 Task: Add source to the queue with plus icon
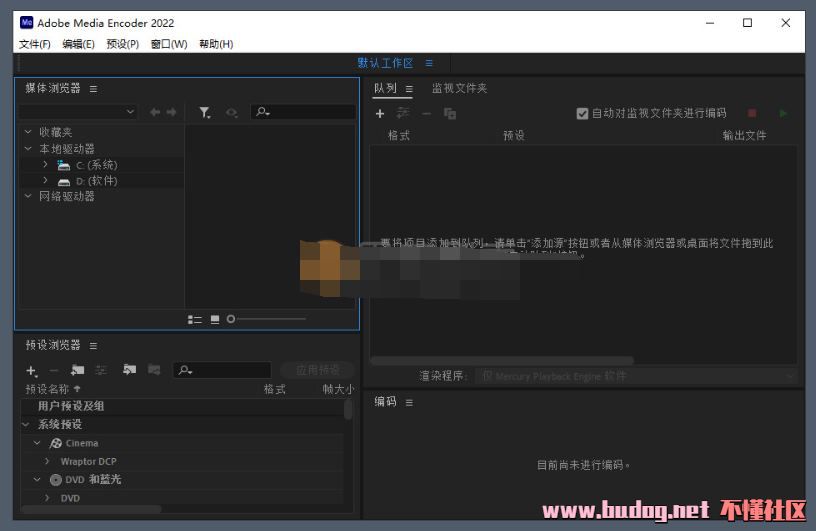pos(380,113)
